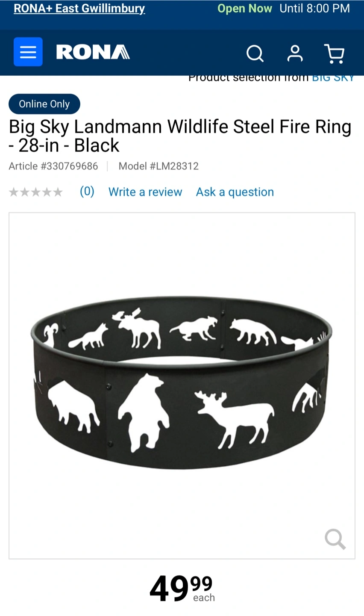Click the RONA logo
The image size is (364, 616).
point(93,52)
